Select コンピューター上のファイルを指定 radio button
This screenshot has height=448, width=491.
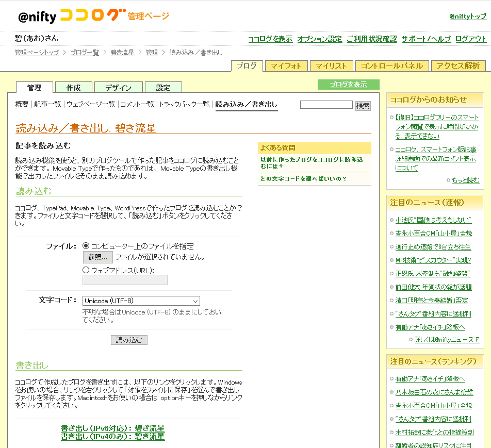(x=86, y=246)
